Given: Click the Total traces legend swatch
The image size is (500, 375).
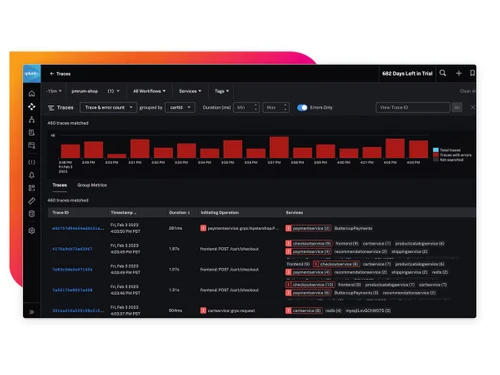Looking at the screenshot, I should pyautogui.click(x=436, y=150).
